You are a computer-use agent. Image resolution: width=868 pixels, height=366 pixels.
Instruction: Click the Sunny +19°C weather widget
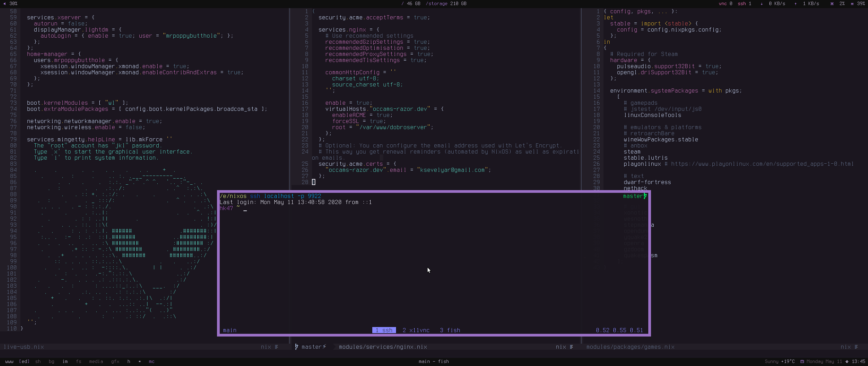[x=780, y=361]
